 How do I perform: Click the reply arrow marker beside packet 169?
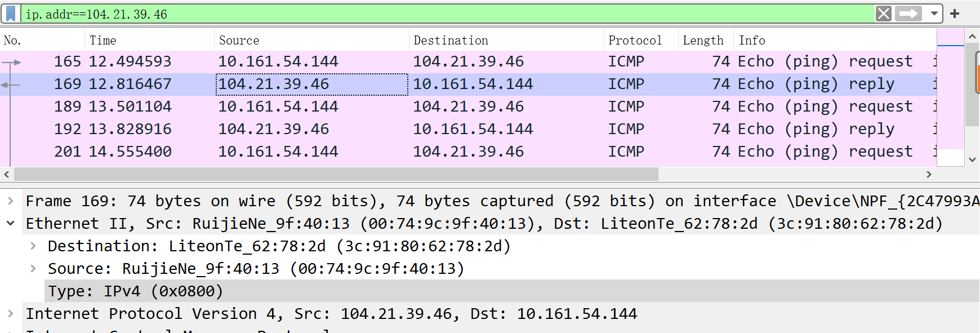click(x=7, y=83)
